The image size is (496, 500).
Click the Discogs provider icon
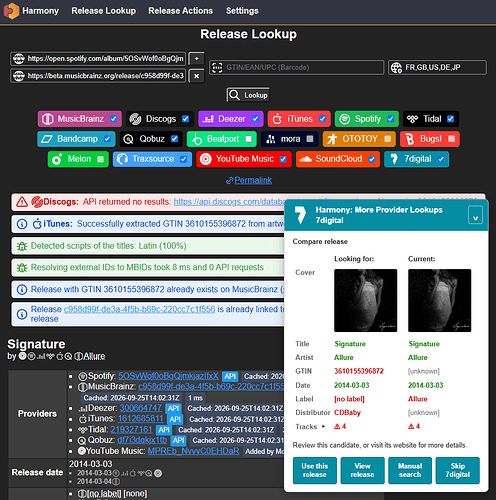pyautogui.click(x=135, y=119)
